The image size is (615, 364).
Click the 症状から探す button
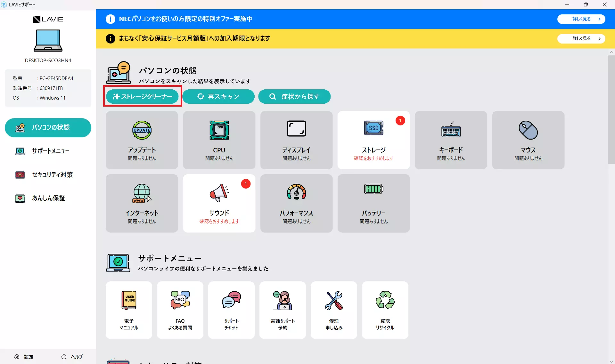point(294,96)
